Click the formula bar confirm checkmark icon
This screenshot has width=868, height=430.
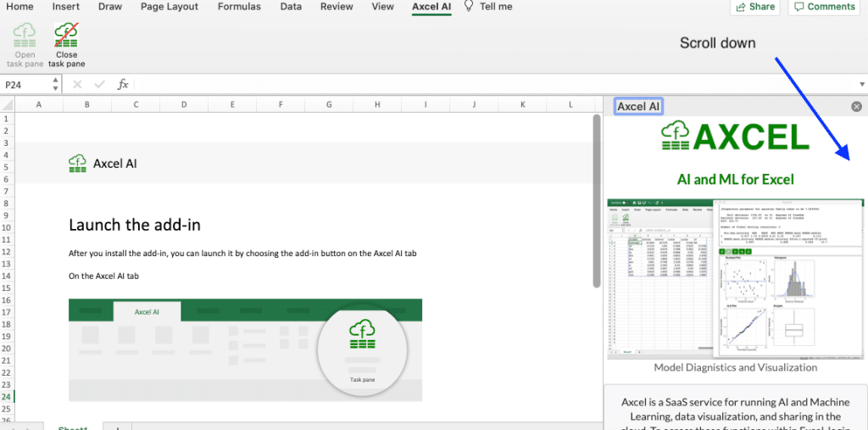[x=100, y=84]
